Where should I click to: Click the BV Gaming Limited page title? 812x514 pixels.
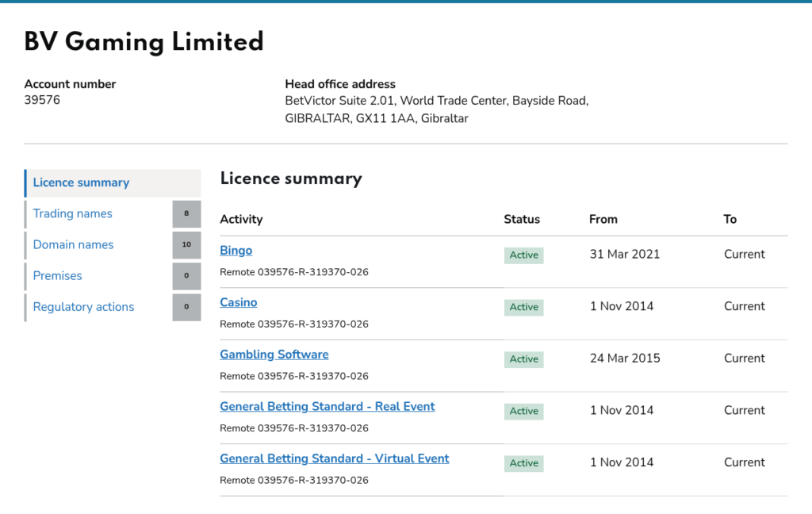tap(144, 42)
